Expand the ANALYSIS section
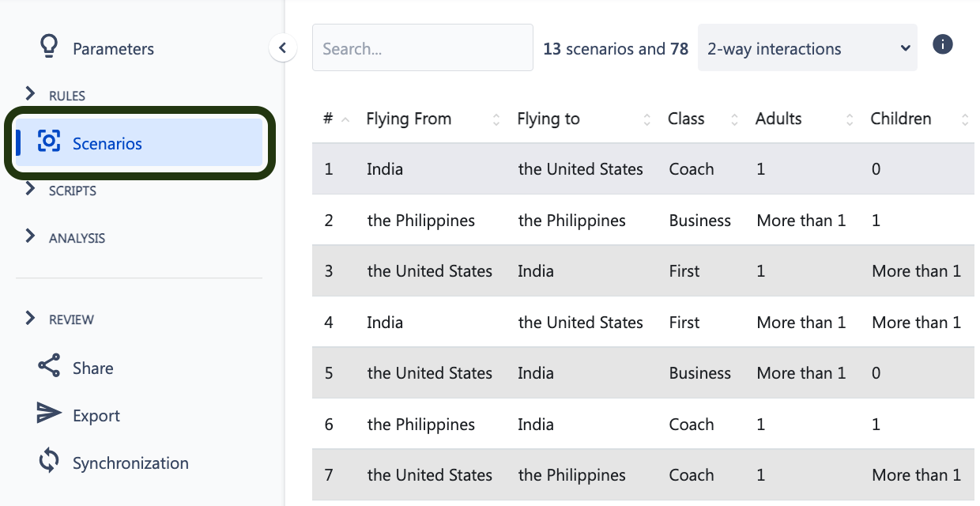Screen dimensions: 980x506 (31, 236)
